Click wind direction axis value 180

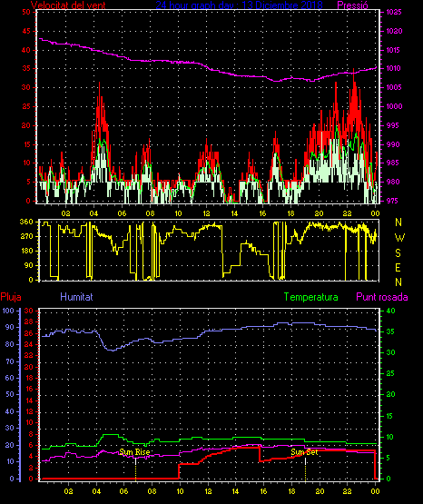click(26, 251)
